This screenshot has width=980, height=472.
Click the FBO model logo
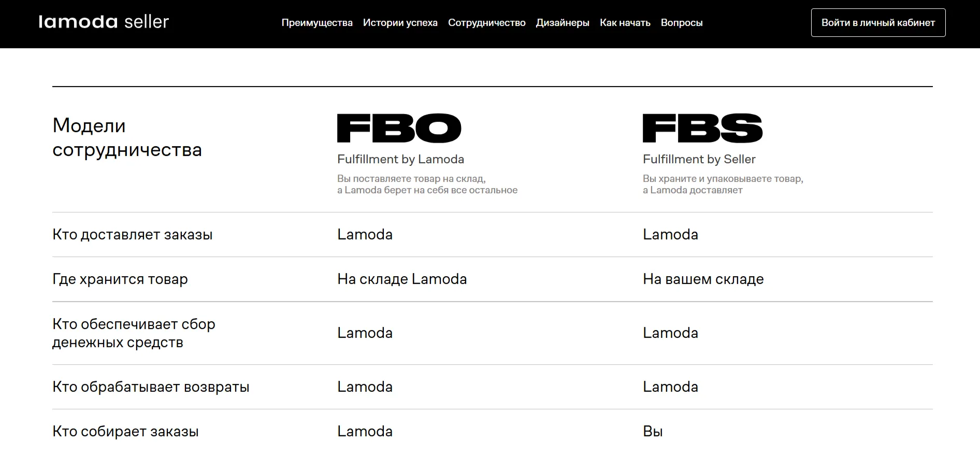click(x=399, y=128)
